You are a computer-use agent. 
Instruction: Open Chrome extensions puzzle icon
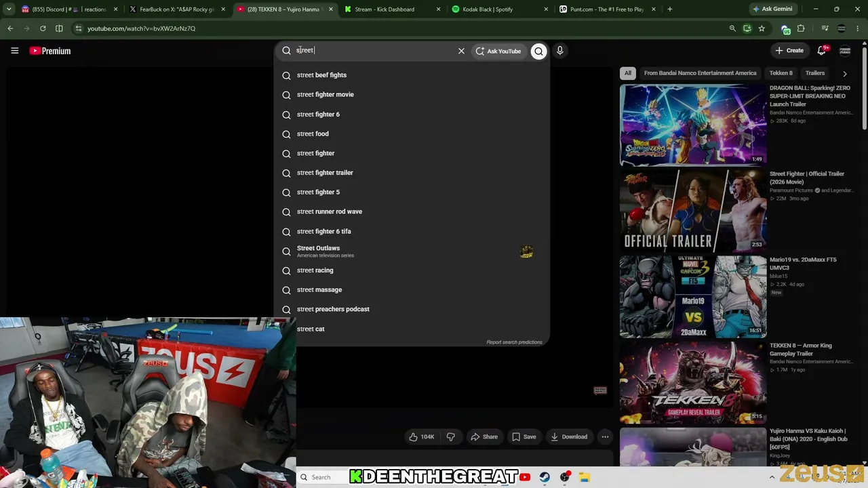coord(801,28)
